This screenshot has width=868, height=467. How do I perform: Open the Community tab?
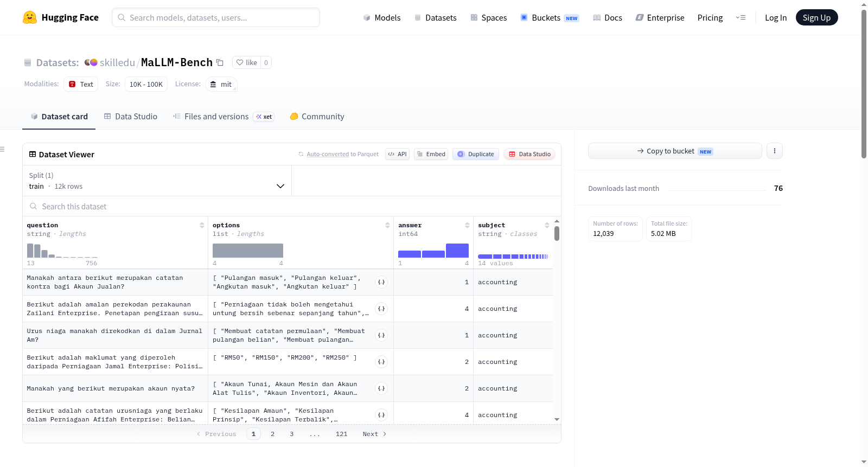317,117
